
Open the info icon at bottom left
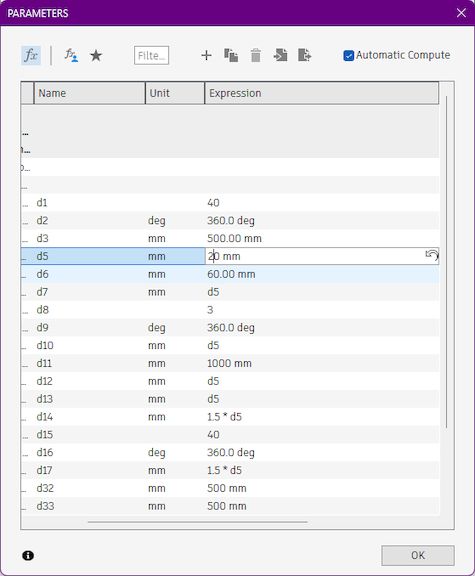pos(28,555)
